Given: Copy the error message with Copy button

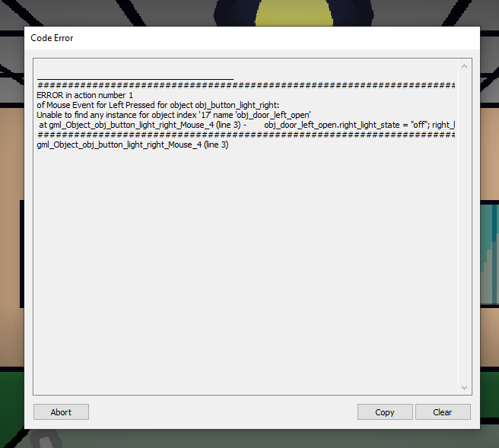Looking at the screenshot, I should click(385, 412).
